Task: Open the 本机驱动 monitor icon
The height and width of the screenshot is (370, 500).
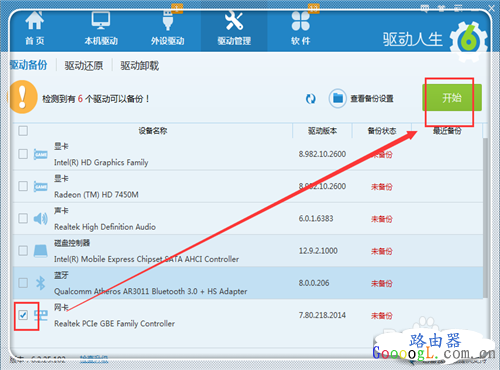Action: coord(101,21)
